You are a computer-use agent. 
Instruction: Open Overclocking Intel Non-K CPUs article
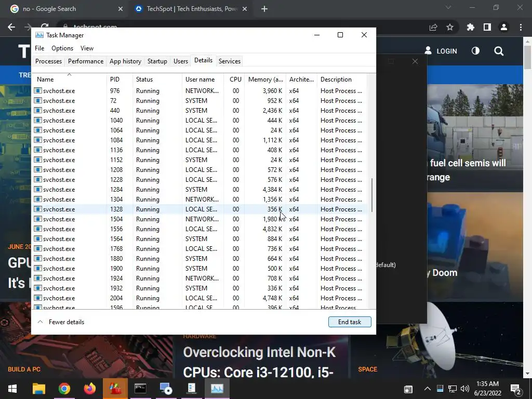[x=260, y=362]
